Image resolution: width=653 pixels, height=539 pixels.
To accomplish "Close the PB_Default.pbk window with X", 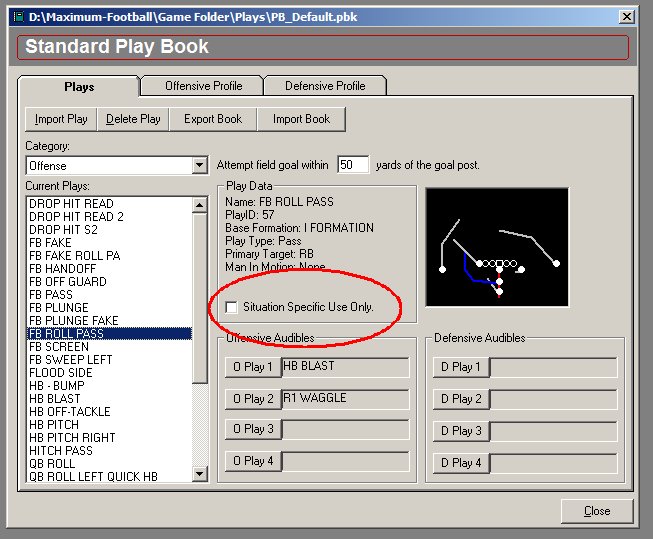I will click(x=627, y=17).
